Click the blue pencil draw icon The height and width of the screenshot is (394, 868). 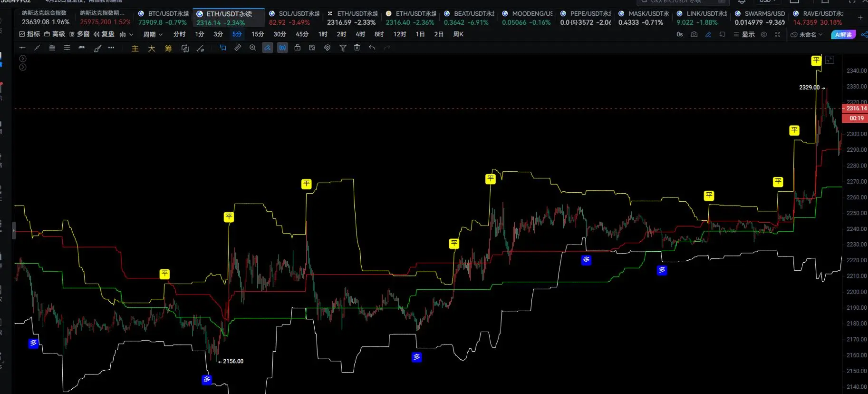[x=708, y=34]
